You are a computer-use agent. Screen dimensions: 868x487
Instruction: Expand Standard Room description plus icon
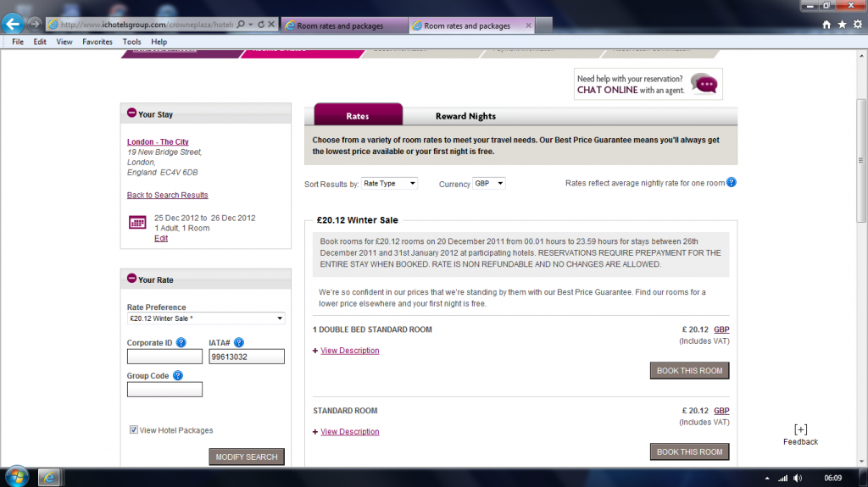pos(315,432)
